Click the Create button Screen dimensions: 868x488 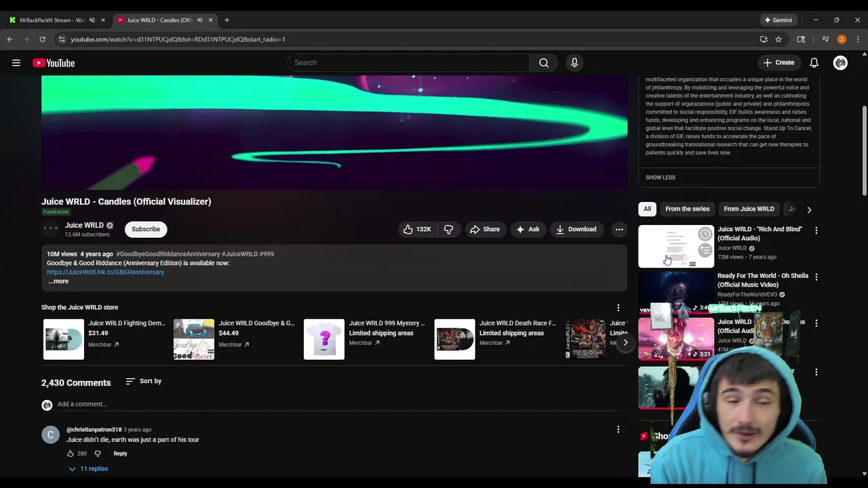coord(778,62)
